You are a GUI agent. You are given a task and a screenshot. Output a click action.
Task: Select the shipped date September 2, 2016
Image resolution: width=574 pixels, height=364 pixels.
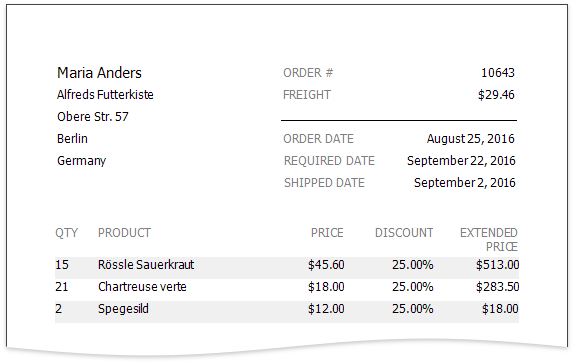point(465,183)
